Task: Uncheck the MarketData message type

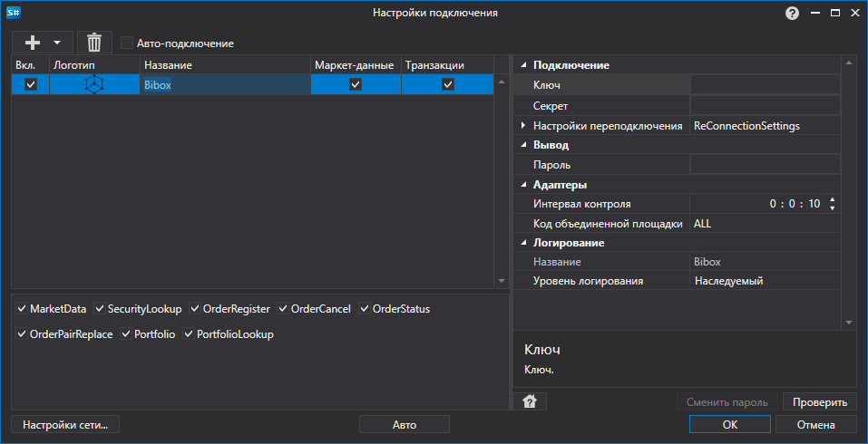Action: point(22,309)
